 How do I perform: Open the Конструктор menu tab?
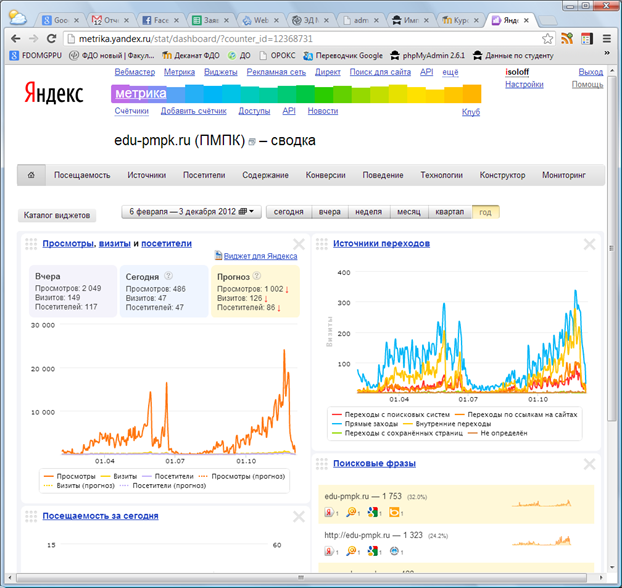point(502,175)
